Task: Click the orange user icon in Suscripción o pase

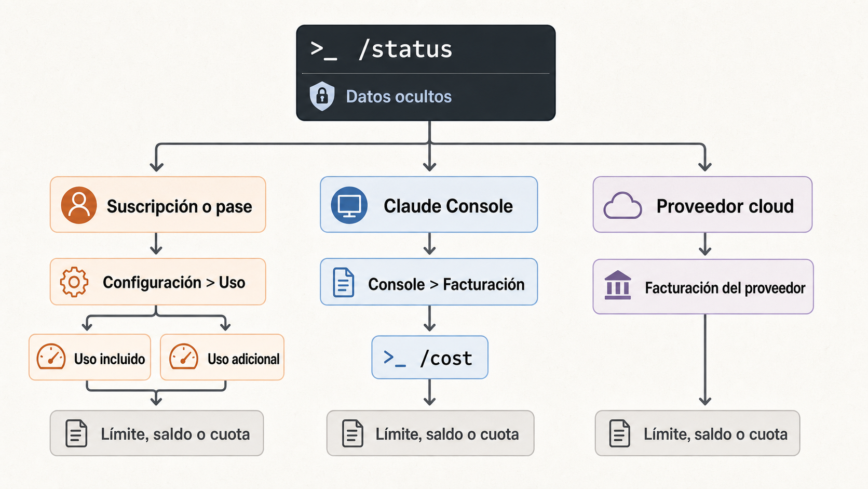Action: click(x=79, y=205)
